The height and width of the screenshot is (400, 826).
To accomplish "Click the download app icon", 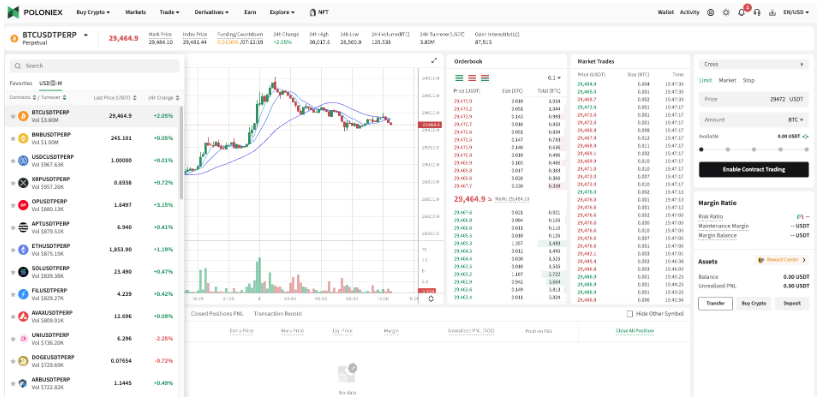I will click(x=772, y=12).
